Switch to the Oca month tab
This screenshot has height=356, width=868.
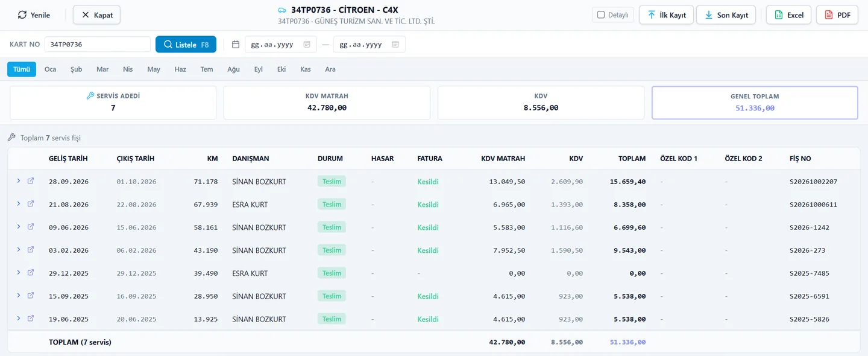(51, 69)
